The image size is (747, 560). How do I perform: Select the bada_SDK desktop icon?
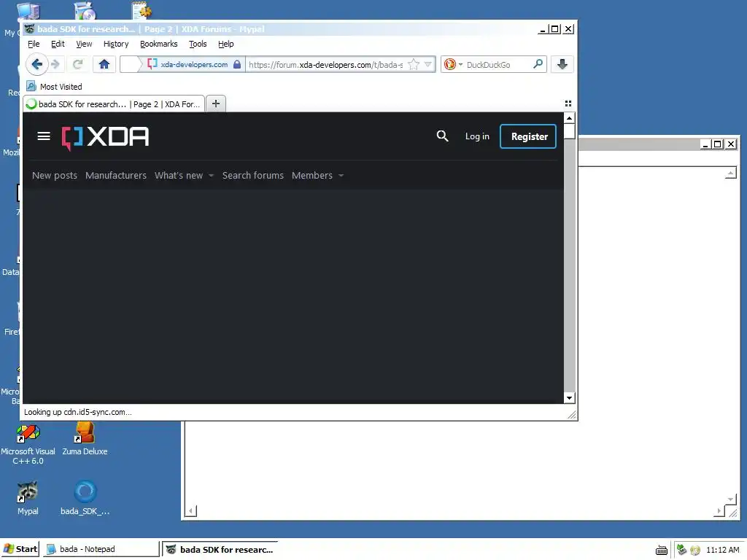coord(85,499)
